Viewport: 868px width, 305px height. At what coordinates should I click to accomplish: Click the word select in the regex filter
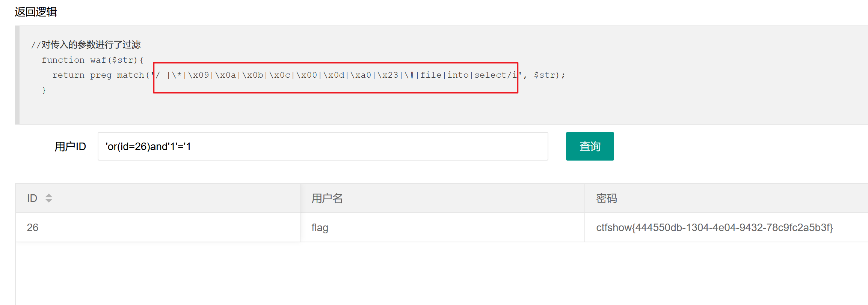tap(490, 75)
